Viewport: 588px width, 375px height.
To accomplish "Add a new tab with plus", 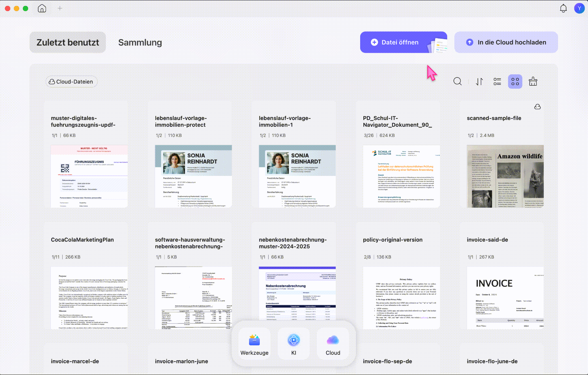I will tap(60, 8).
